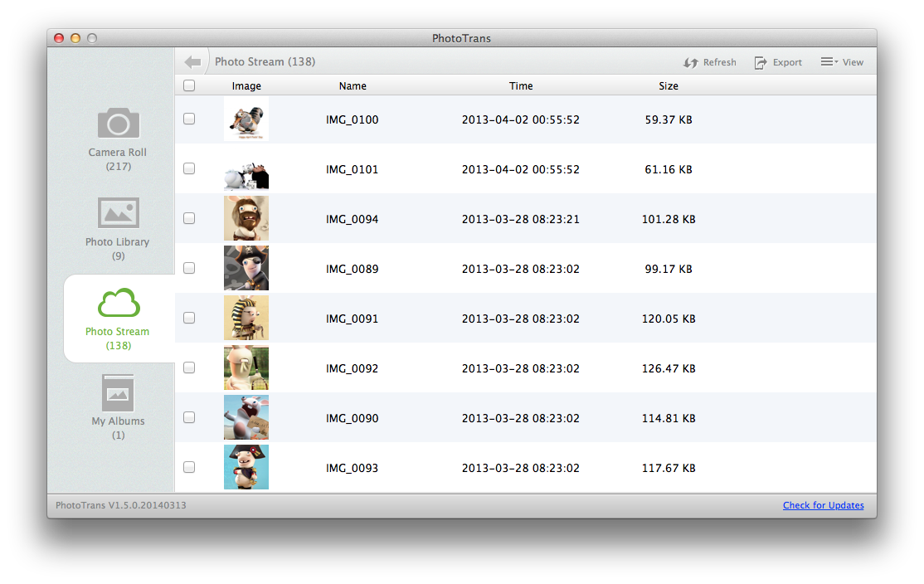Click the file name IMG_0093
This screenshot has width=924, height=584.
(352, 469)
